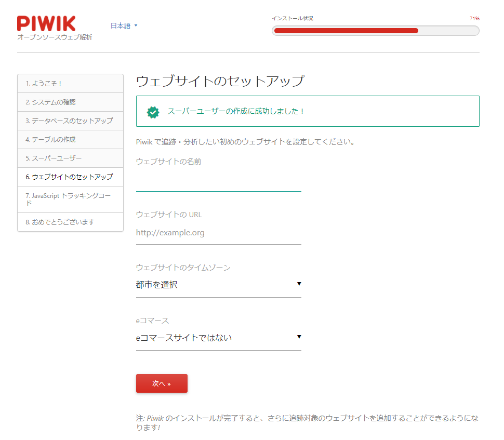Click the installation progress bar

(x=376, y=31)
